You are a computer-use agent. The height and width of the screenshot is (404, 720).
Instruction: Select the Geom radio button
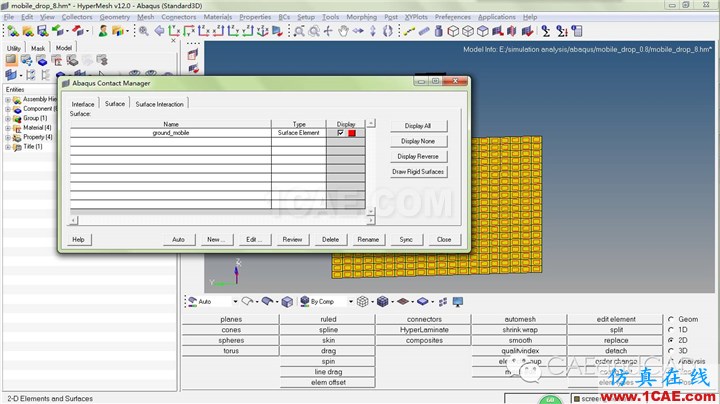[671, 319]
